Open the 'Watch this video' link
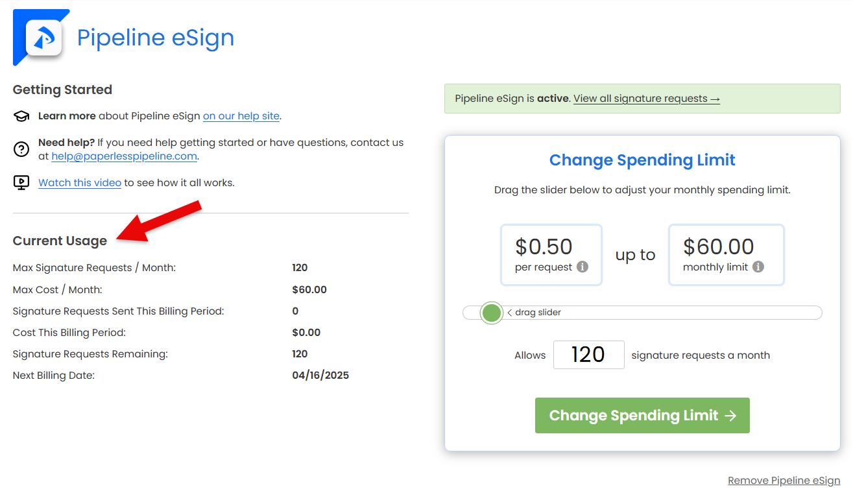The image size is (853, 504). (80, 183)
